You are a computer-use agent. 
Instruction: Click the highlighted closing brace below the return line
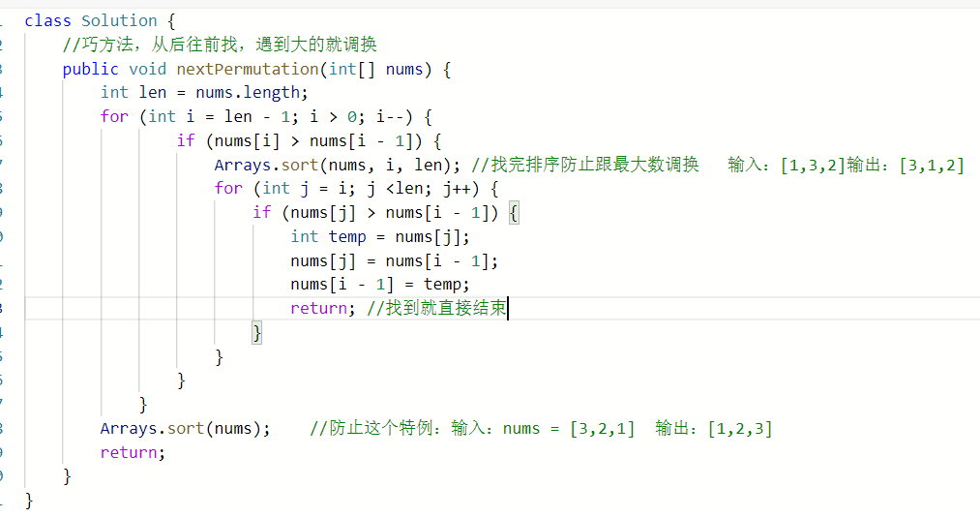tap(257, 332)
